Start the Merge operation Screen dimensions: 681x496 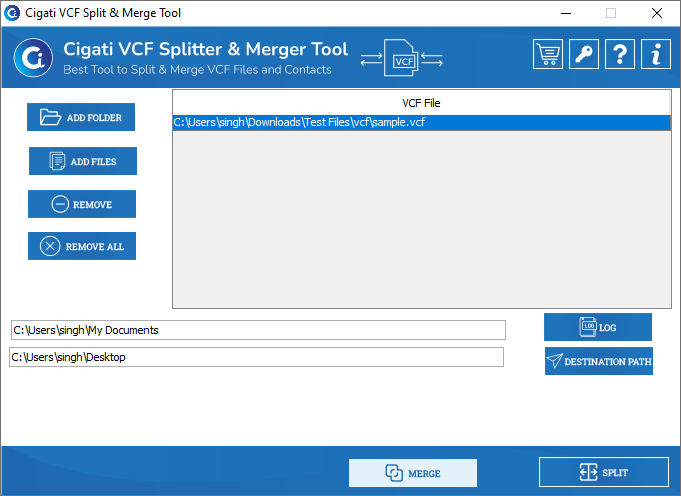coord(413,473)
